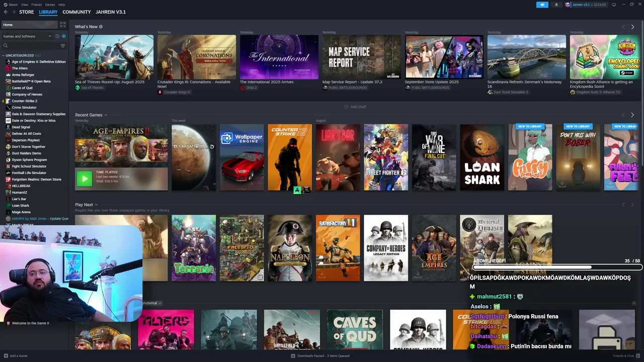Open the Games menu
Viewport: 644px width, 362px height.
point(50,5)
